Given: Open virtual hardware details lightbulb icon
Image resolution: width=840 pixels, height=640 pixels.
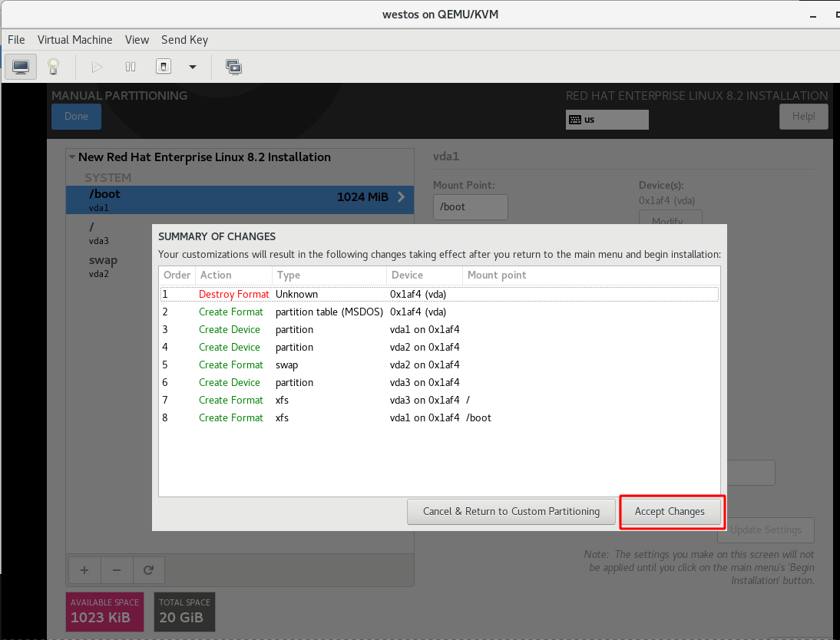Looking at the screenshot, I should (53, 67).
